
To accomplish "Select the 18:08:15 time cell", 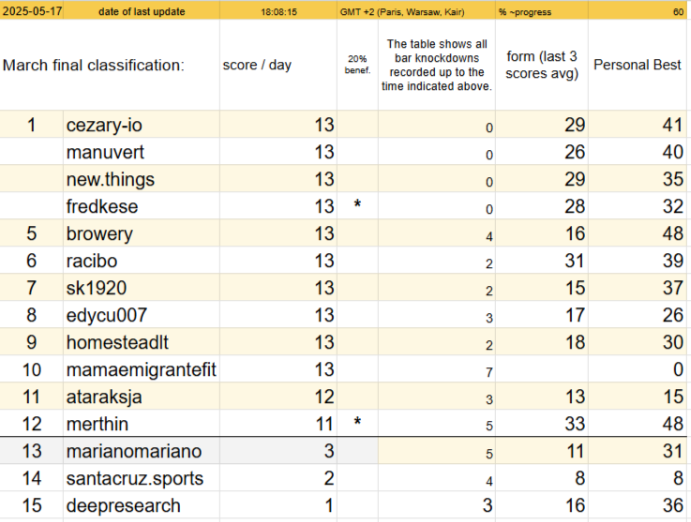I will coord(278,11).
